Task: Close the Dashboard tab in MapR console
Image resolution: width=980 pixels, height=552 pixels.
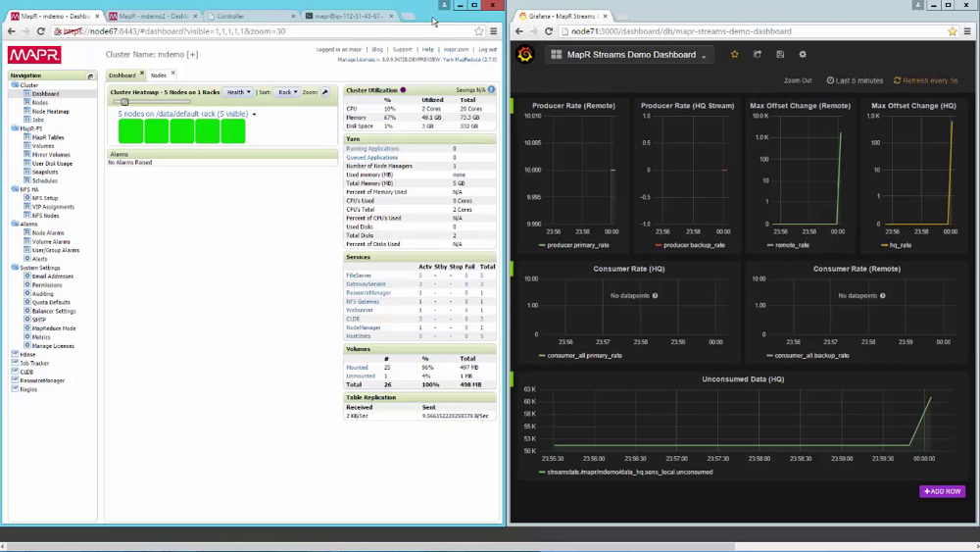Action: click(x=142, y=74)
